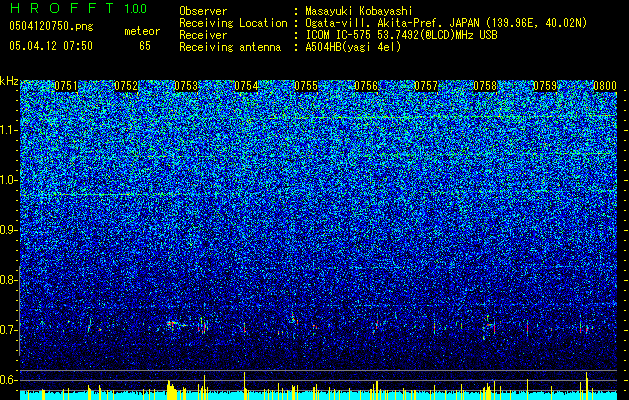
Task: Click the A504HB(yagi 4el) antenna value
Action: pos(353,47)
